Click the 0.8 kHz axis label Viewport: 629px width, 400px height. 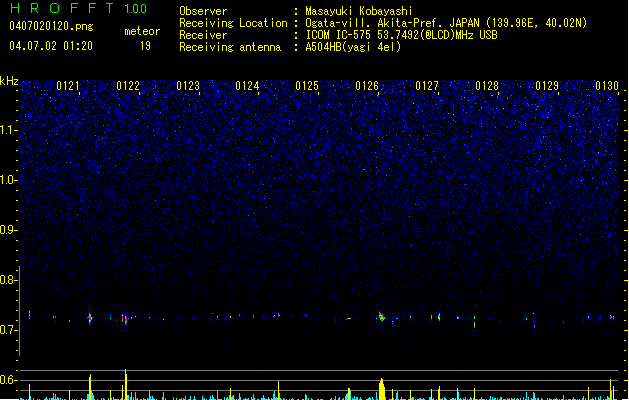8,280
